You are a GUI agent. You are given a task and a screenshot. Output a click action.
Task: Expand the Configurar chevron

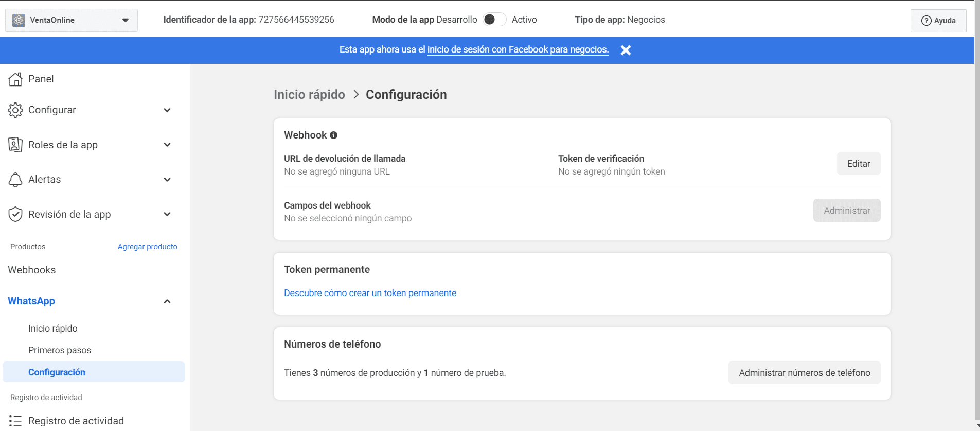pos(167,110)
